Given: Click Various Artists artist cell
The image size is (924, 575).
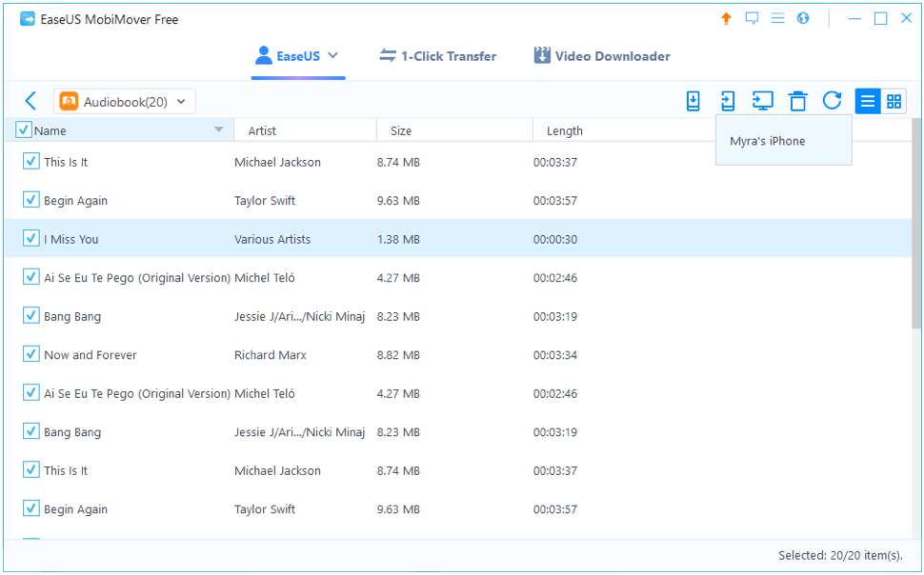Looking at the screenshot, I should click(x=272, y=239).
